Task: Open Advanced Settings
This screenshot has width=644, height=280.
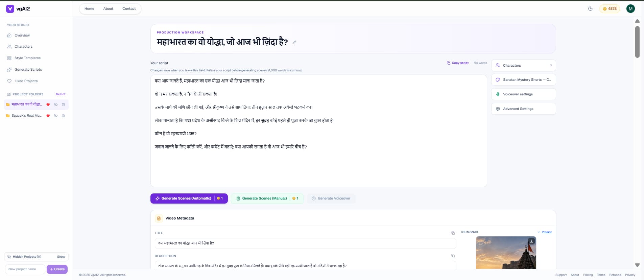Action: click(x=523, y=109)
